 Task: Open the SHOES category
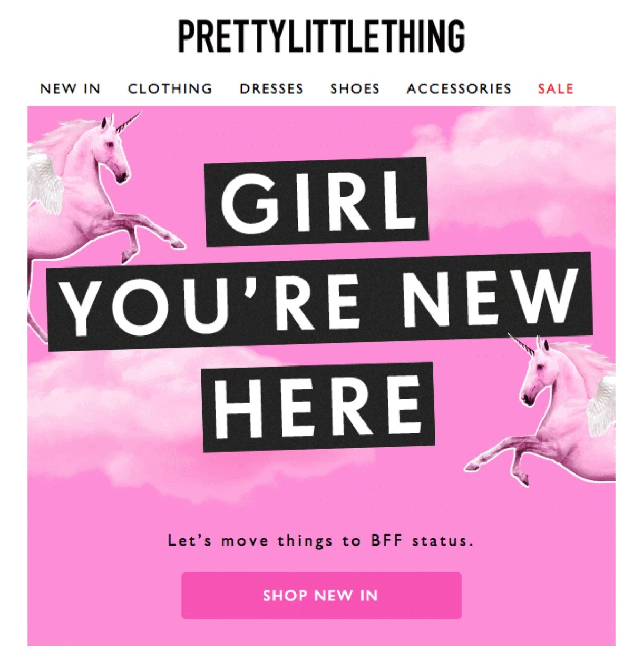(x=355, y=88)
